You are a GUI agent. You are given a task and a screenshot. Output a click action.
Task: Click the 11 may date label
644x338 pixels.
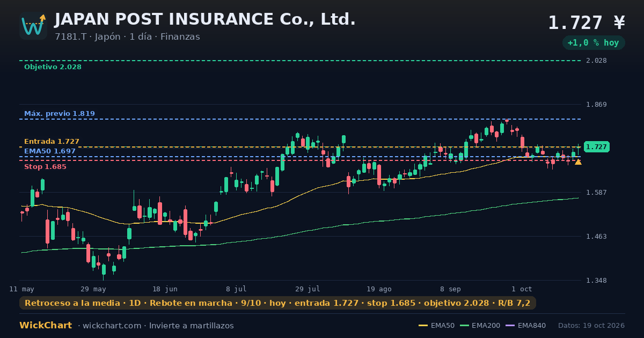tap(22, 289)
